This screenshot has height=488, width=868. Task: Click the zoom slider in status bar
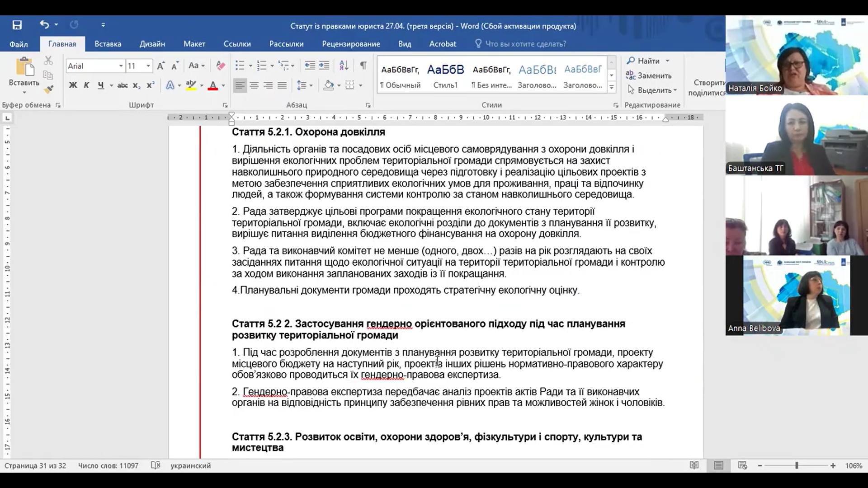[x=797, y=465]
